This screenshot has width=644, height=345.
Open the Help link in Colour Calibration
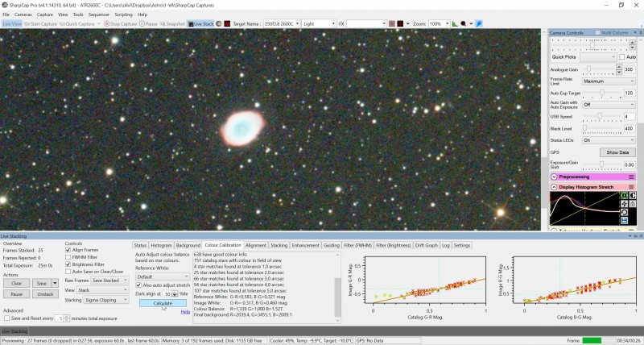(x=185, y=312)
